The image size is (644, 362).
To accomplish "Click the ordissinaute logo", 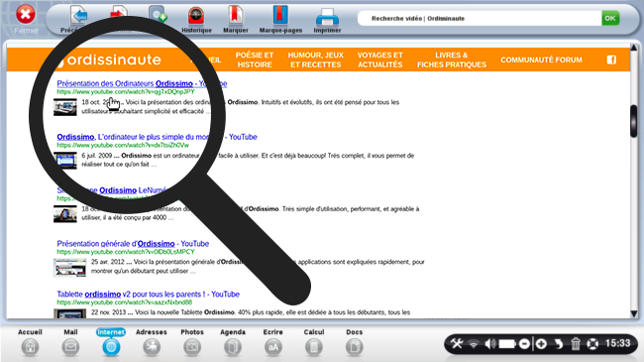I will coord(109,60).
